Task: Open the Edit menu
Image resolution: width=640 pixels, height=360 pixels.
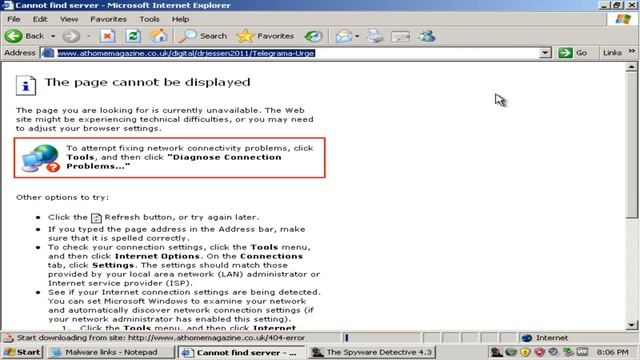Action: click(x=40, y=19)
